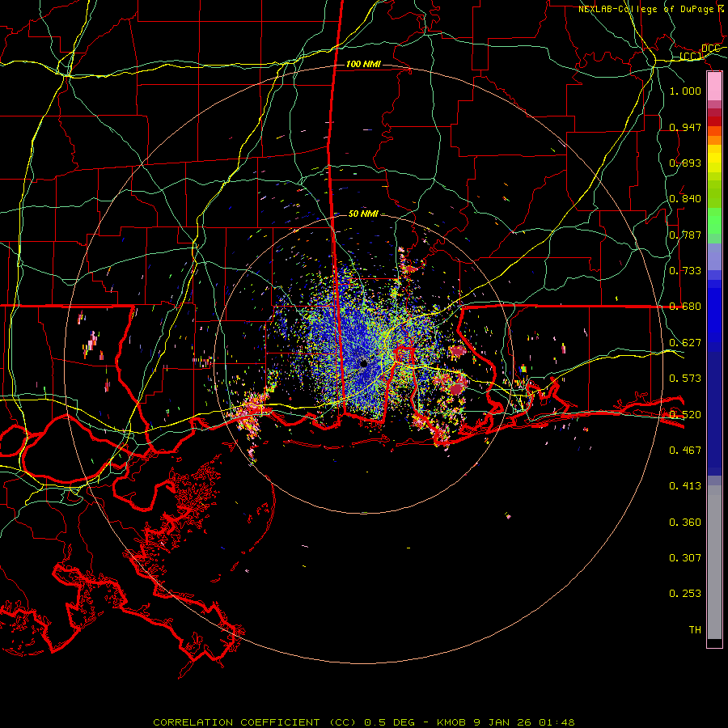
Task: Select the 0.840 legend value
Action: pyautogui.click(x=685, y=199)
